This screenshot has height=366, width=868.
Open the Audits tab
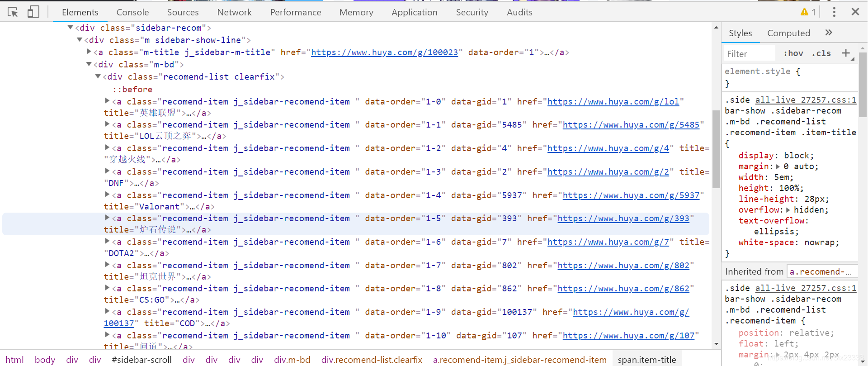pos(519,12)
